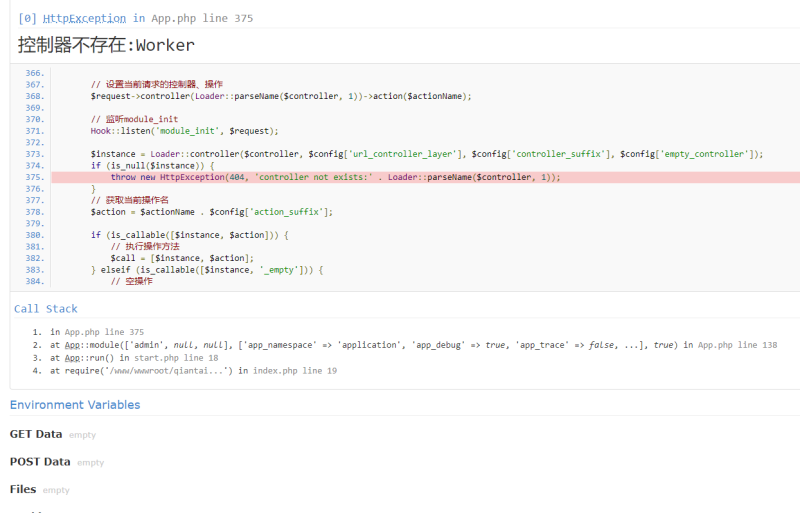The height and width of the screenshot is (513, 800).
Task: Click line 380 is_callable condition
Action: click(190, 235)
